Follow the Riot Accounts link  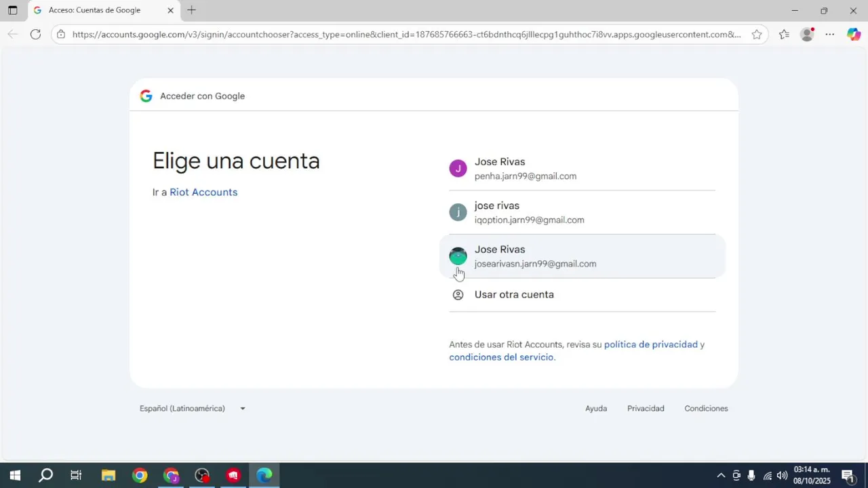[x=203, y=192]
